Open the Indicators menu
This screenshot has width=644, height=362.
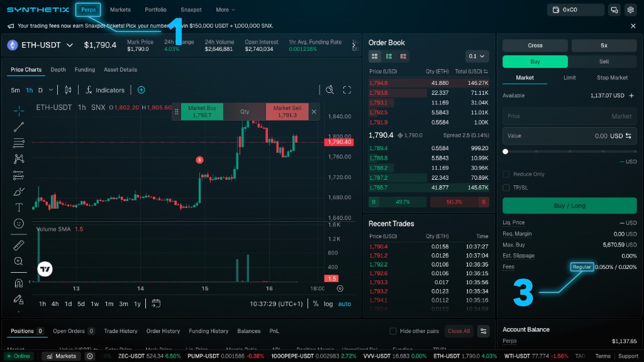(105, 90)
